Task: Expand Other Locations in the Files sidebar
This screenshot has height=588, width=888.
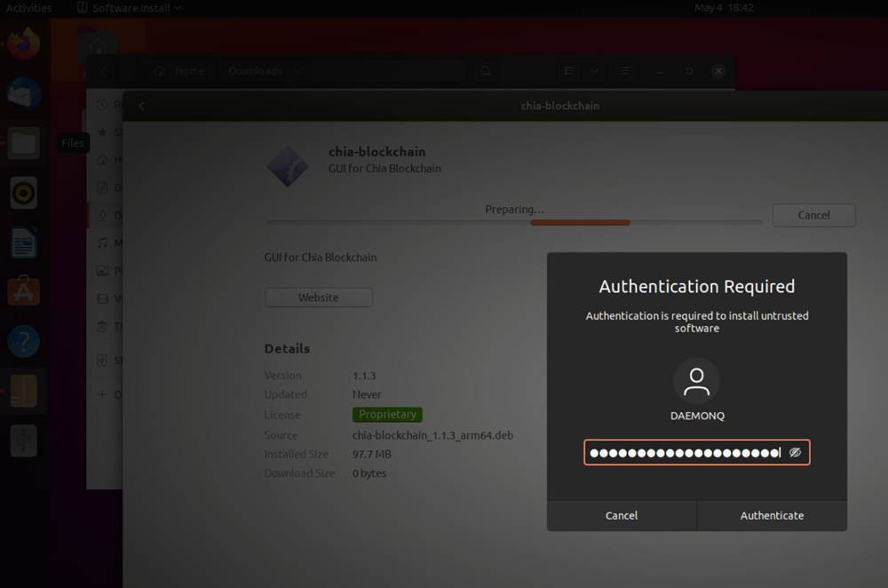Action: tap(107, 393)
